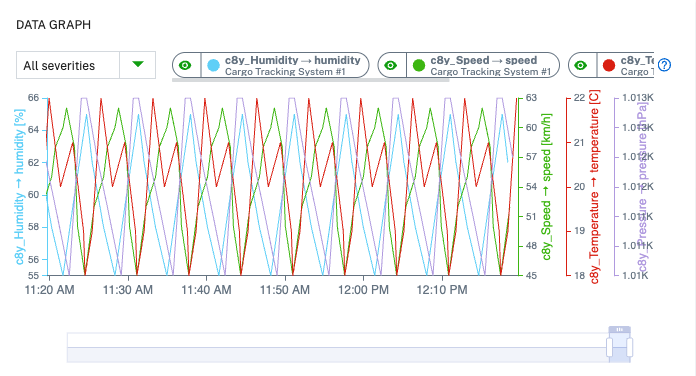The width and height of the screenshot is (696, 376).
Task: Select the c8y_Humidity → humidity legend label
Action: point(293,60)
